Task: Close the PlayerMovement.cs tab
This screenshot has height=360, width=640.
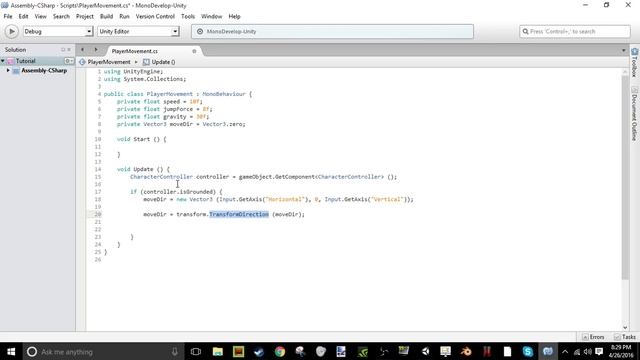Action: tap(194, 51)
